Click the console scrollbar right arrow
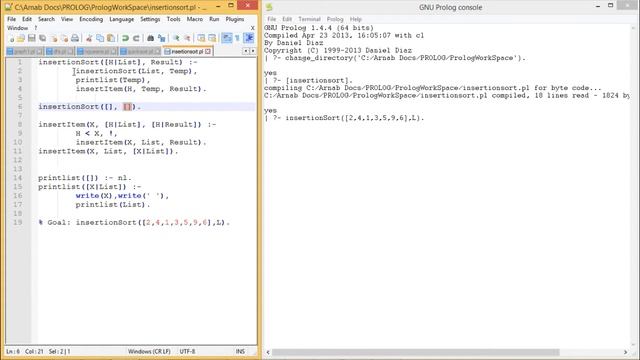The width and height of the screenshot is (640, 360). pos(625,352)
